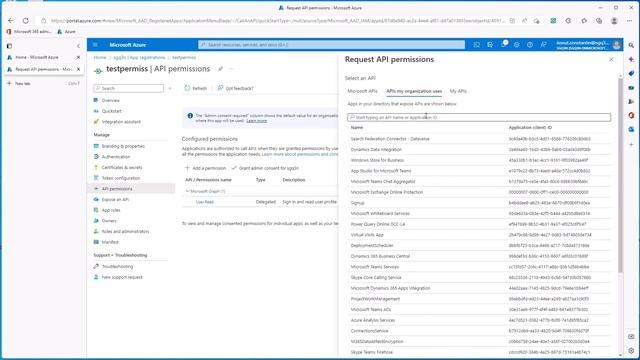Switch to My APIs tab
The width and height of the screenshot is (640, 360).
tap(458, 91)
